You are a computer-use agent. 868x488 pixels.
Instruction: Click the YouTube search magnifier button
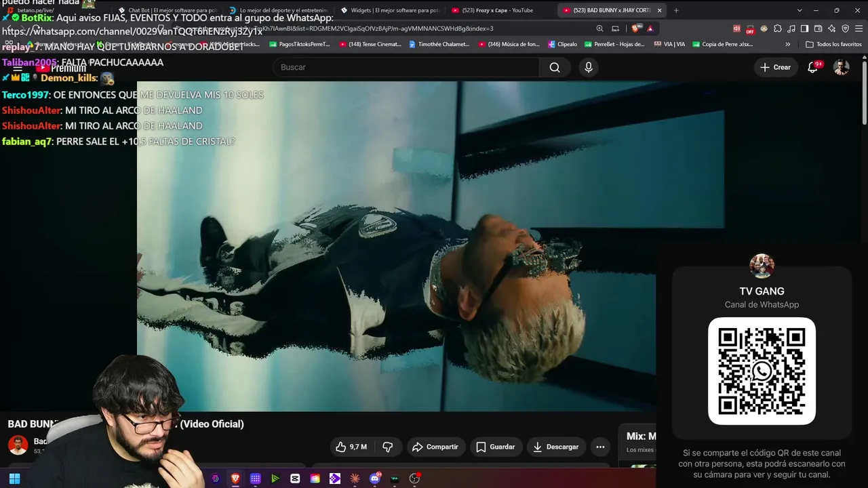tap(555, 67)
